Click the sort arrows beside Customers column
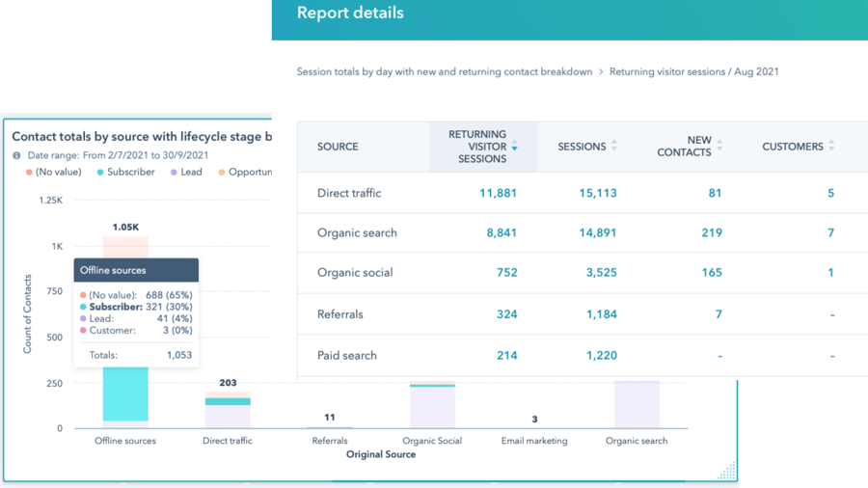The image size is (868, 488). [831, 147]
